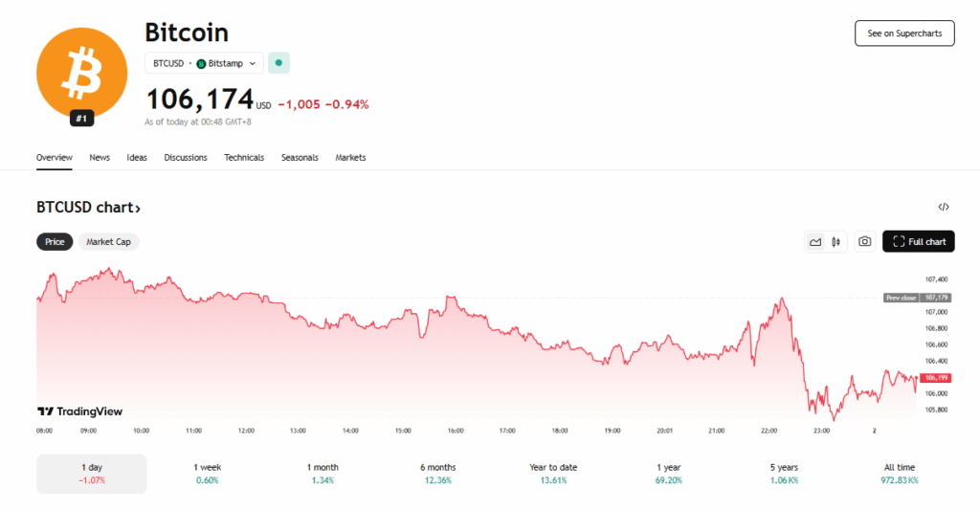Image resolution: width=980 pixels, height=511 pixels.
Task: Click the 107,400 price axis label
Action: pos(936,279)
